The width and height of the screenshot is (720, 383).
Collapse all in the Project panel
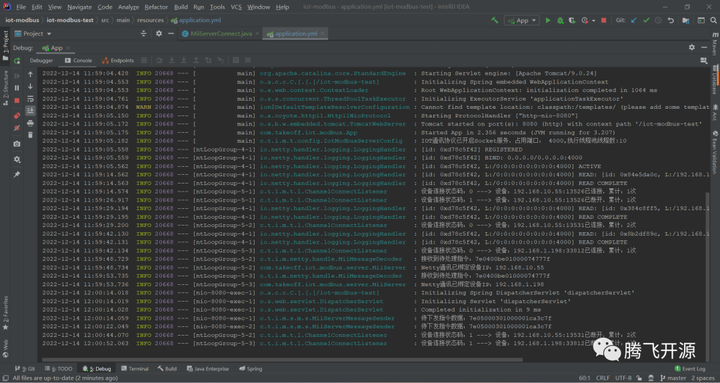click(x=143, y=34)
